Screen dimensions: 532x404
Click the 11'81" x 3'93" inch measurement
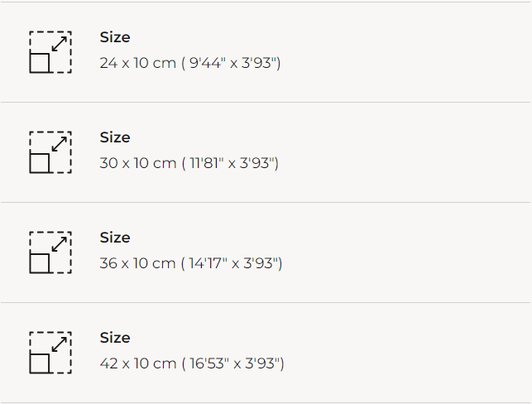pyautogui.click(x=232, y=163)
